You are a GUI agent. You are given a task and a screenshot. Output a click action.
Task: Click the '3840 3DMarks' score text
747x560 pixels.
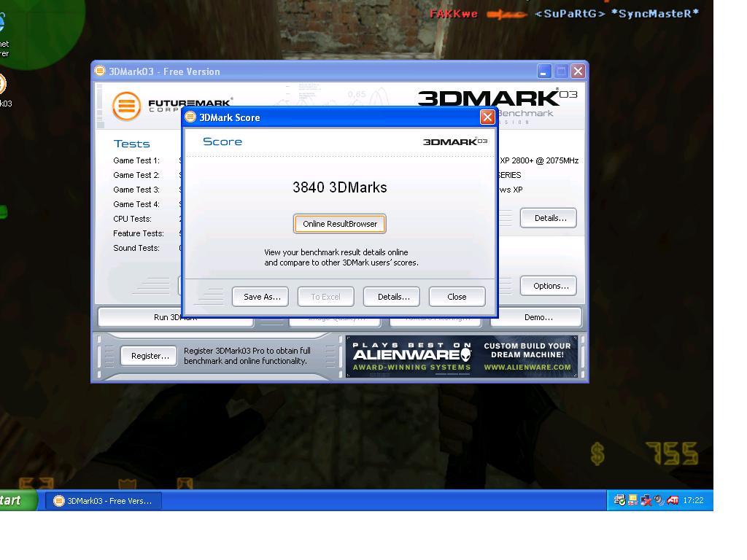click(339, 187)
